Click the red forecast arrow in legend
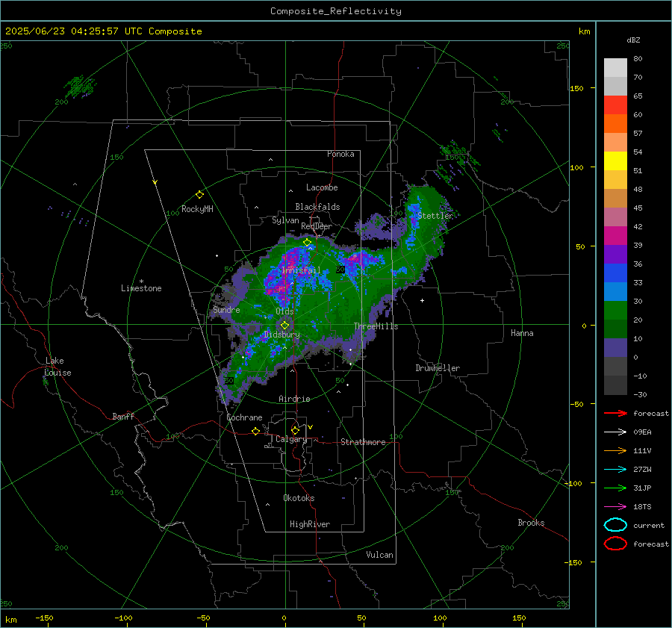The width and height of the screenshot is (672, 628). click(615, 413)
